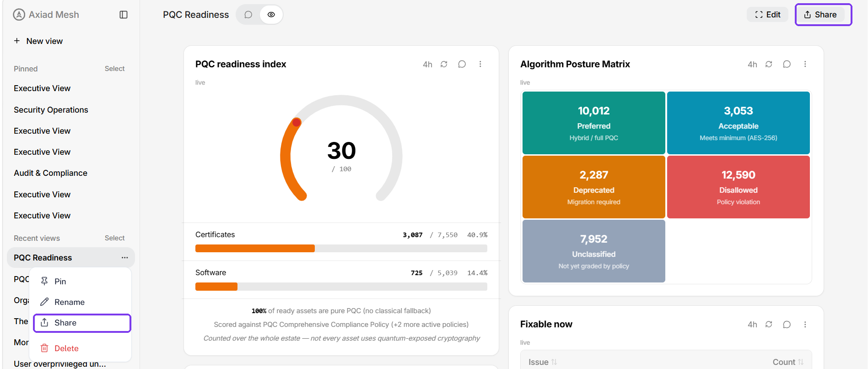This screenshot has height=369, width=868.
Task: Select the Acceptable blue tile
Action: pos(739,123)
